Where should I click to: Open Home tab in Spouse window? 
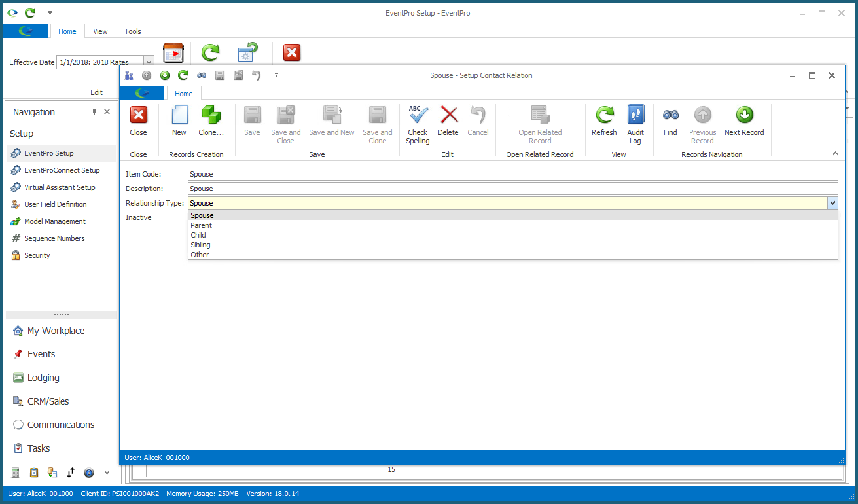pos(184,94)
